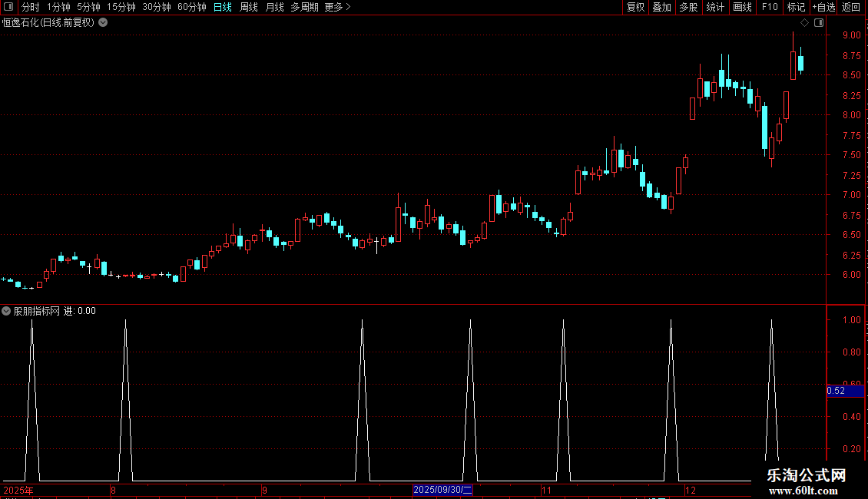Click the 恒逸石化(日线.前复权) title text
This screenshot has height=499, width=868.
[x=48, y=23]
